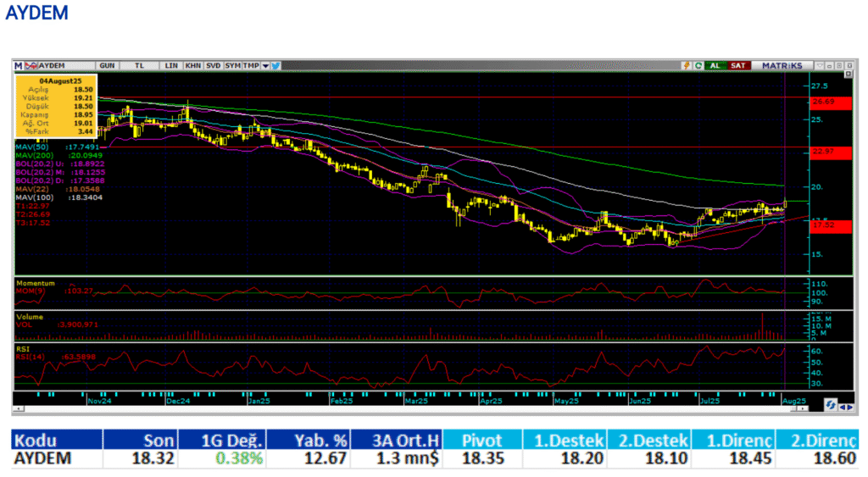Image resolution: width=868 pixels, height=477 pixels.
Task: Click the AYDEM row code cell
Action: tap(57, 458)
